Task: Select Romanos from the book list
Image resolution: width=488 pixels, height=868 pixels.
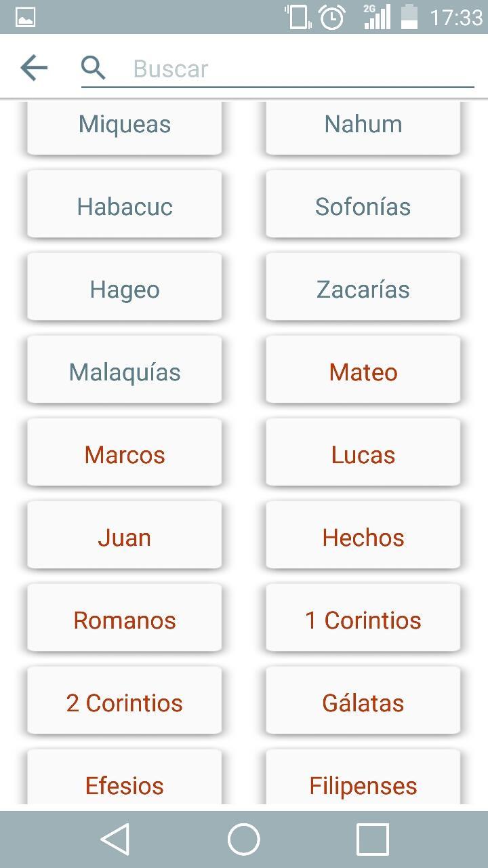Action: tap(125, 620)
